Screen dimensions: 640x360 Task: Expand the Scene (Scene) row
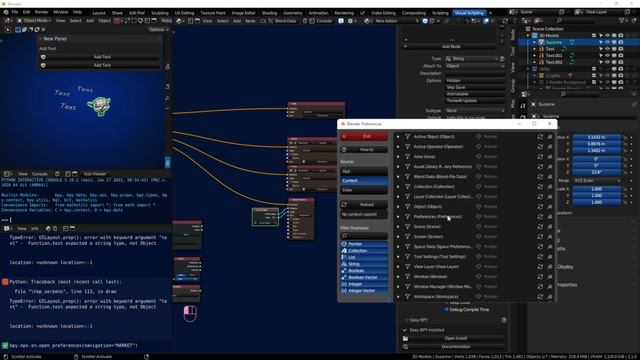[398, 227]
